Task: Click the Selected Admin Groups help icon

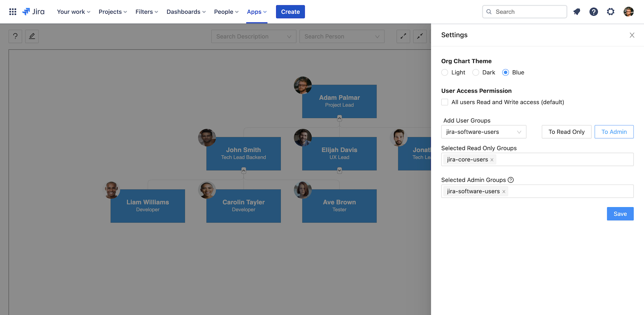Action: (511, 180)
